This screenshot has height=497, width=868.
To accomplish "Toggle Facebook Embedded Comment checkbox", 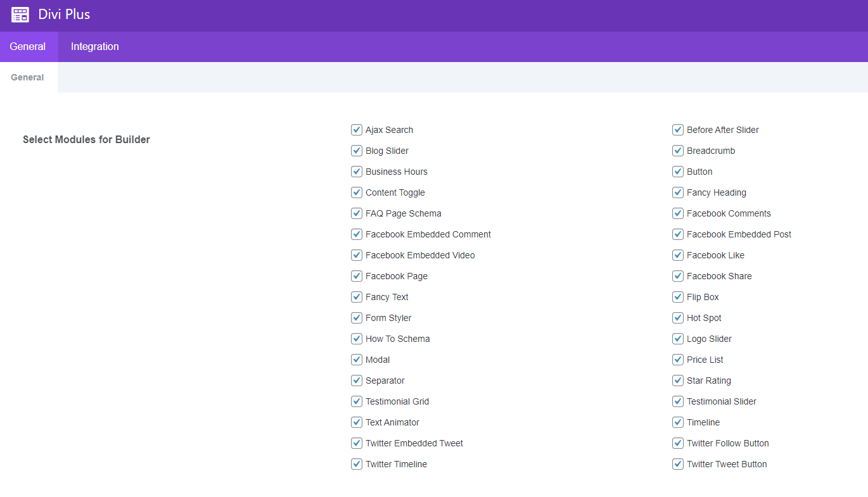I will [x=357, y=234].
